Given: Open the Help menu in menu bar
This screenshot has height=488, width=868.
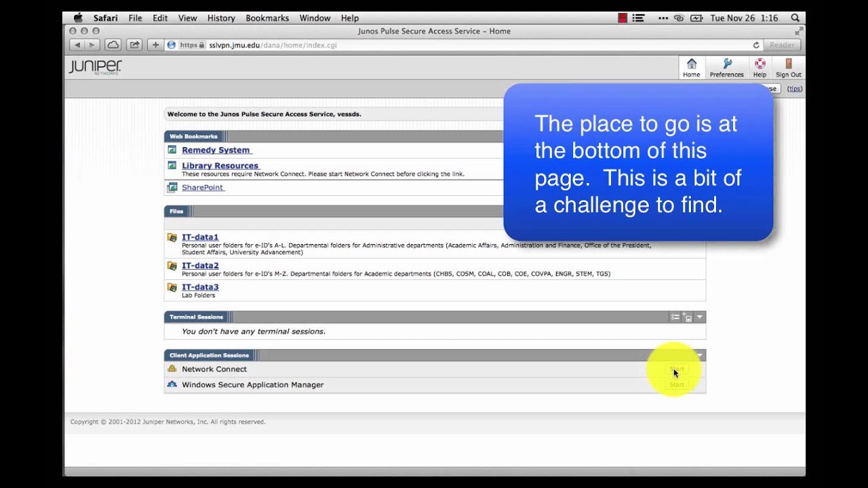Looking at the screenshot, I should (x=350, y=18).
